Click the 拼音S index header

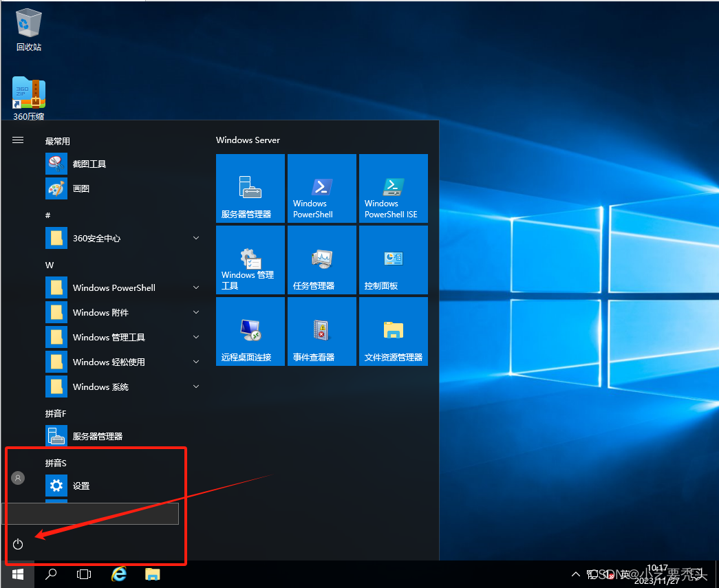[x=56, y=463]
